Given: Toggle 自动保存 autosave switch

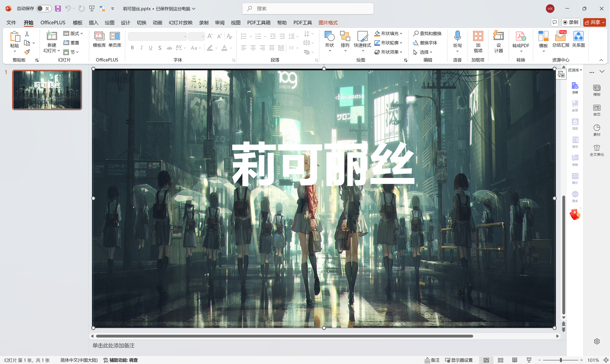Looking at the screenshot, I should coord(44,9).
